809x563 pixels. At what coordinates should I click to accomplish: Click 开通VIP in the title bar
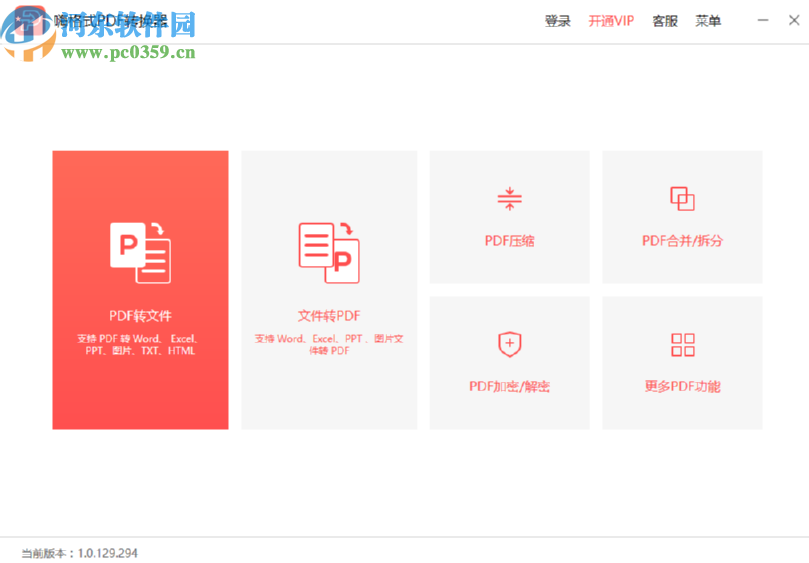[611, 21]
